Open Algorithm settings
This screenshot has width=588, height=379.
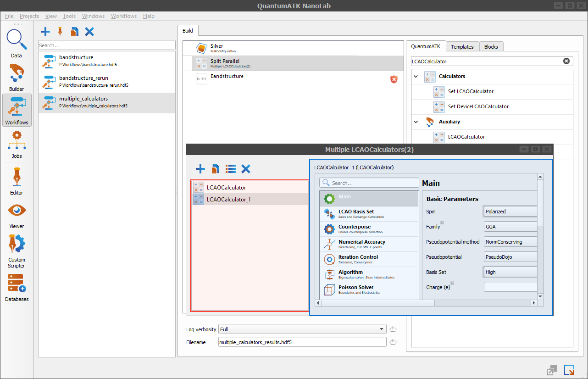click(x=369, y=274)
